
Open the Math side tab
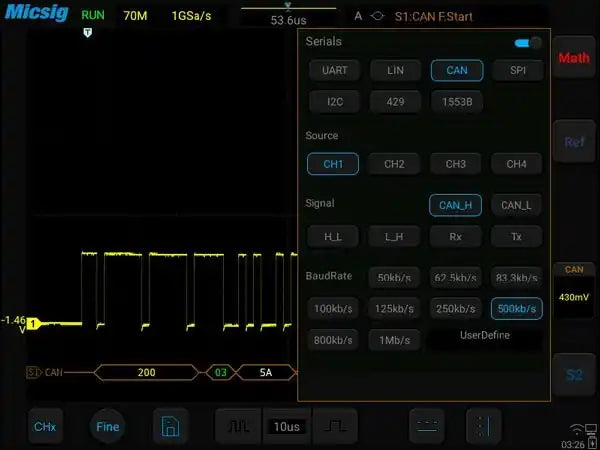point(574,58)
